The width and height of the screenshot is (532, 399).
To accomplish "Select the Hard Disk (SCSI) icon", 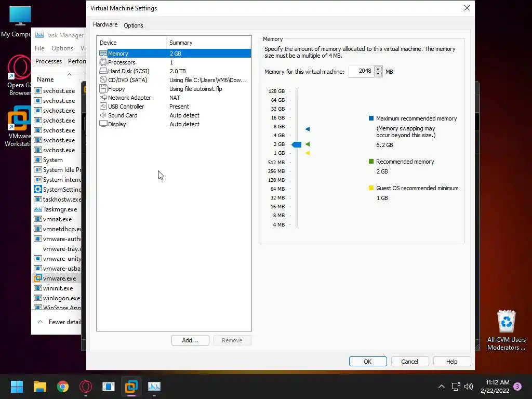I will (103, 71).
